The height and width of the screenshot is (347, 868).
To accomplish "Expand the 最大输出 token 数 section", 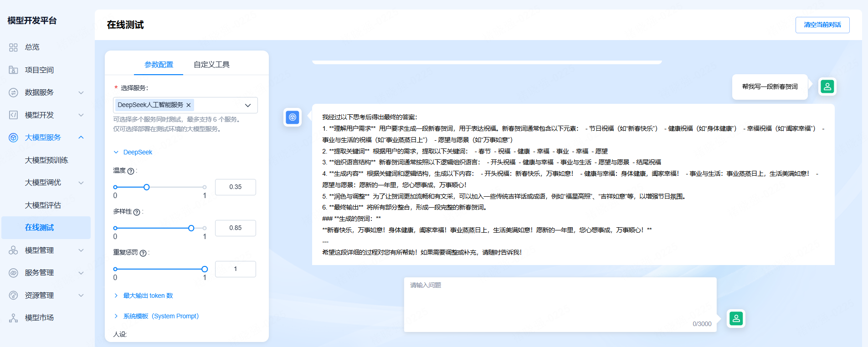I will (148, 296).
